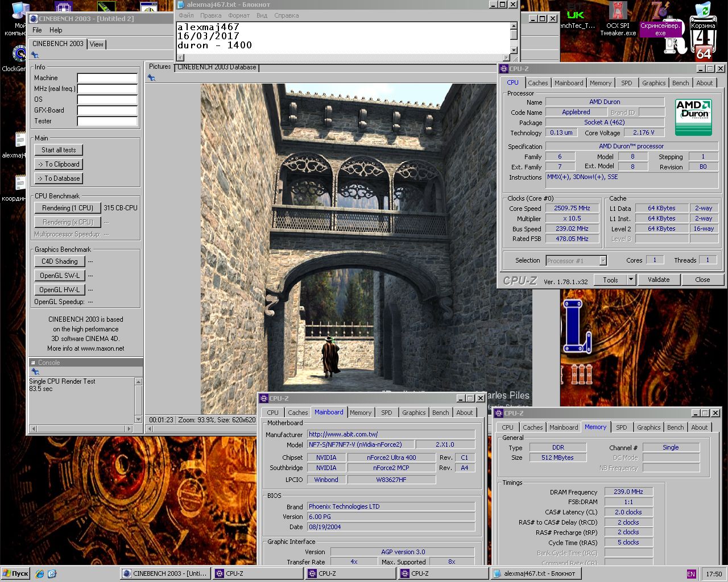Open the Формат menu in Notepad
This screenshot has width=728, height=582.
click(239, 15)
